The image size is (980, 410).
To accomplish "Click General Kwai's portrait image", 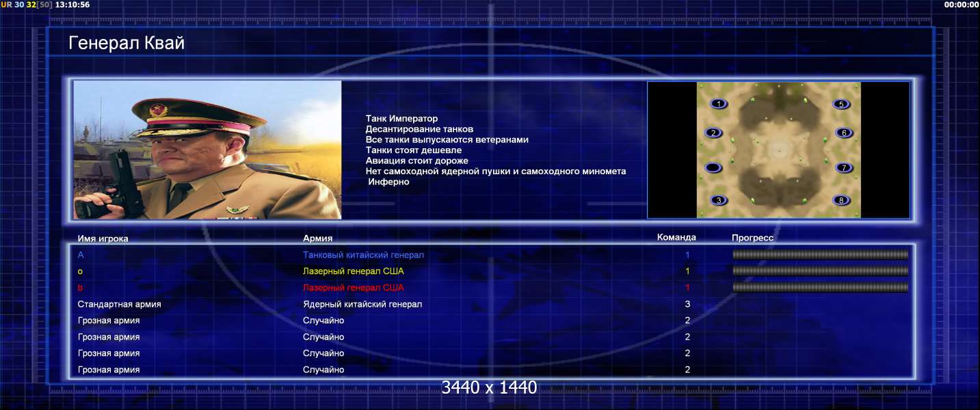I will [x=207, y=150].
